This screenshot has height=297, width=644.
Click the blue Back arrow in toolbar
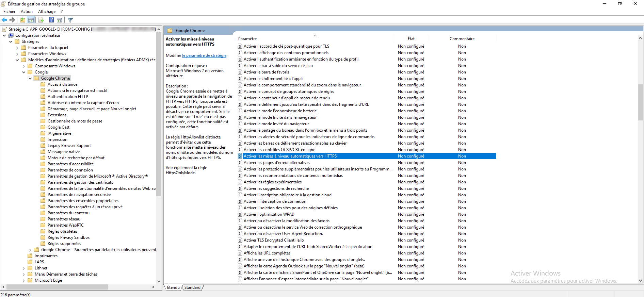(4, 20)
